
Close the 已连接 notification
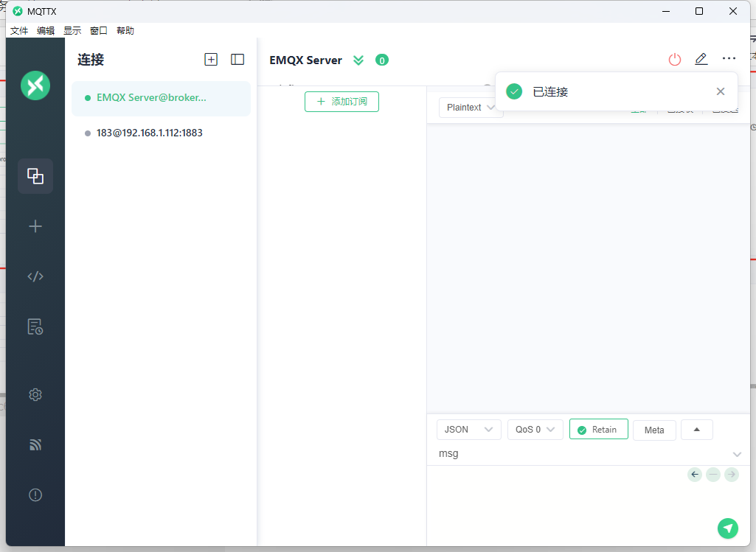[x=721, y=91]
